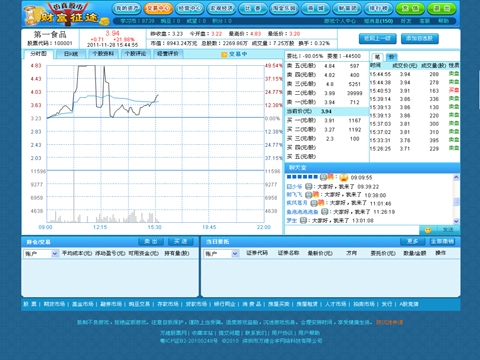480x360 pixels.
Task: Click the yellow 交易中 status icon
Action: [x=224, y=54]
